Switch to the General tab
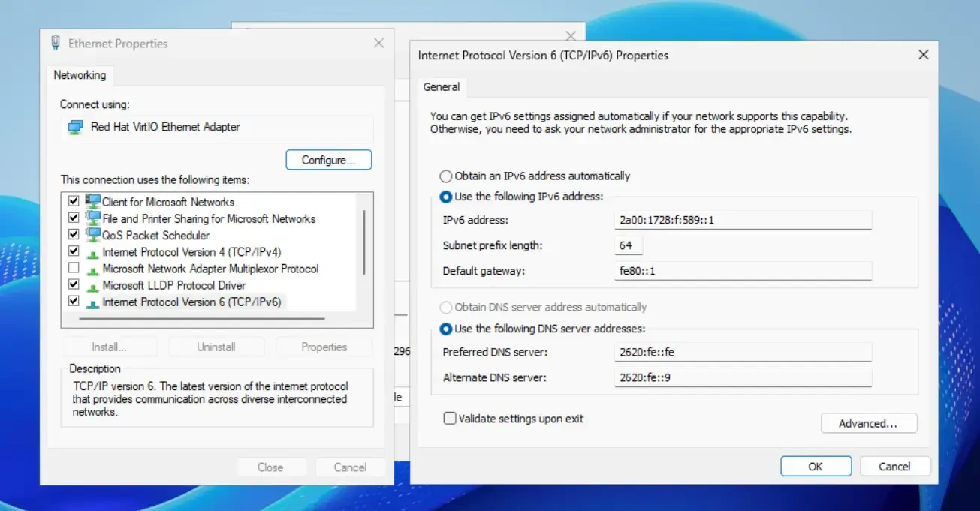Image resolution: width=980 pixels, height=511 pixels. click(442, 87)
